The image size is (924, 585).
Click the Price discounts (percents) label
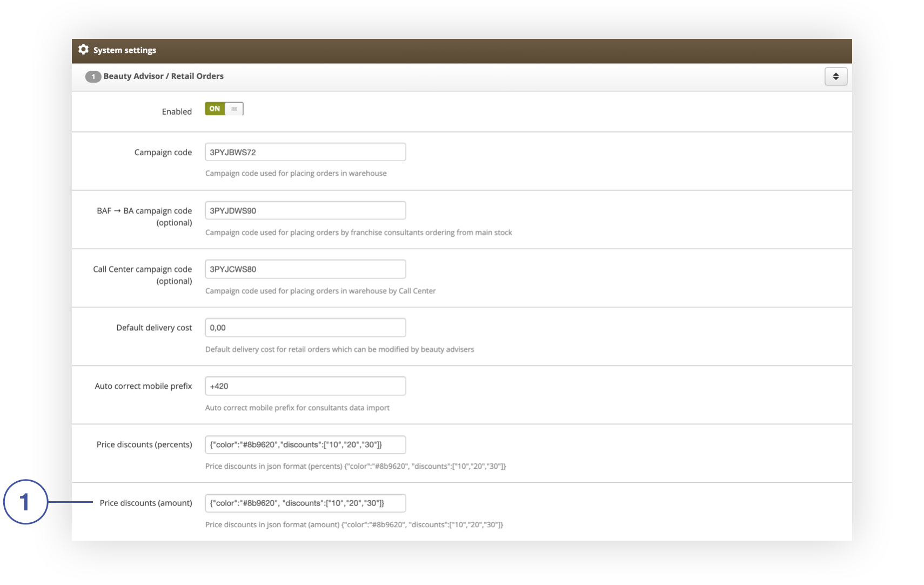(x=144, y=444)
